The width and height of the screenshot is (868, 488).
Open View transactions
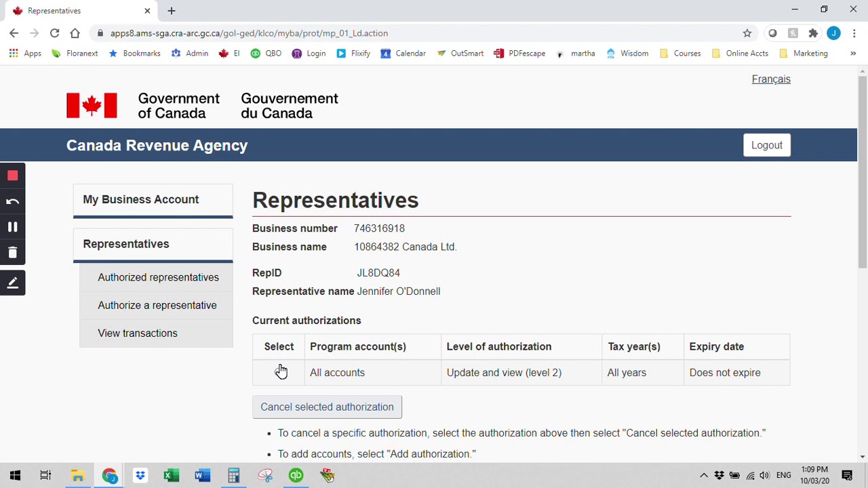point(138,333)
